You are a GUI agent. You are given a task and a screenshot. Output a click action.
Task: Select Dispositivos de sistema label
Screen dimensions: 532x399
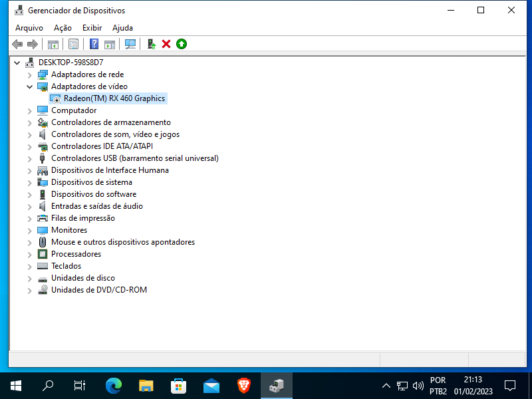coord(92,182)
